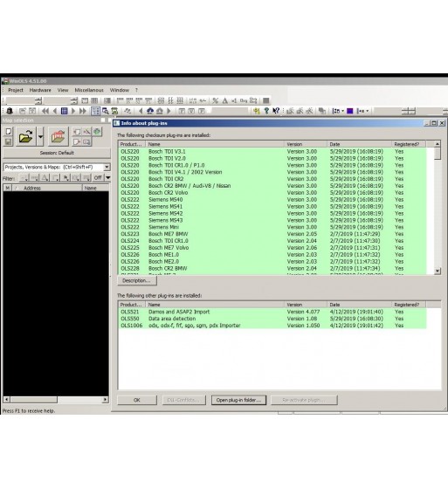Click the new blank project page icon
This screenshot has height=488, width=448.
tap(9, 132)
